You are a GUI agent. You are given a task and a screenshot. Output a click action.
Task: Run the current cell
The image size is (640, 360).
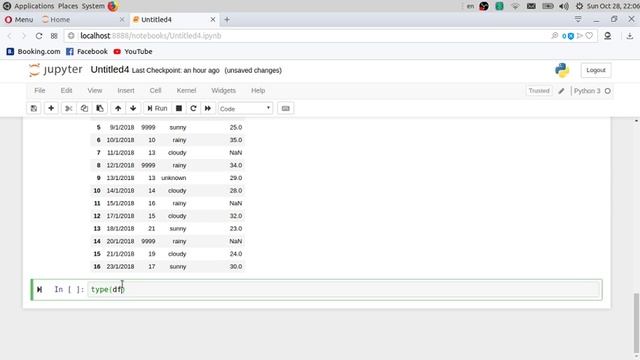tap(157, 109)
